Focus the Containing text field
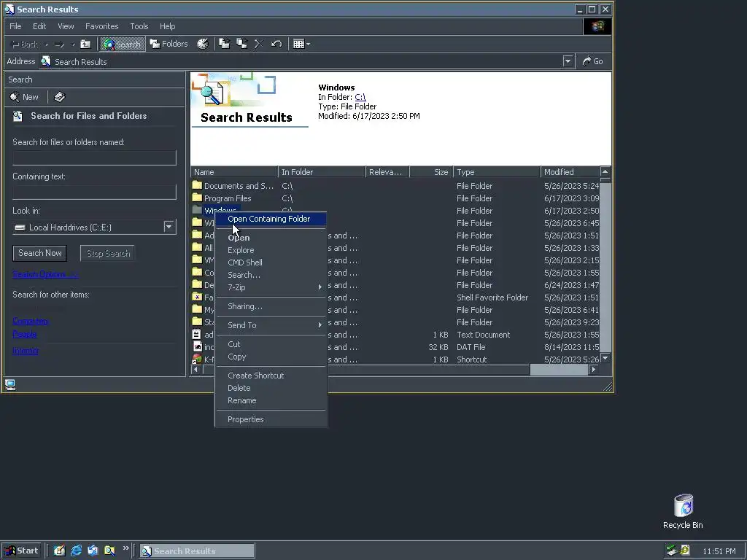Screen dimensions: 747x560 click(94, 192)
